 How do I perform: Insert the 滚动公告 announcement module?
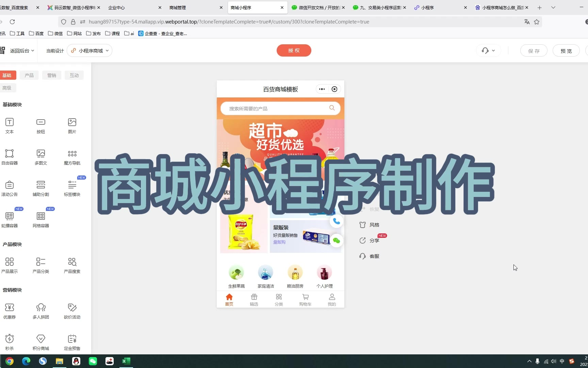pyautogui.click(x=10, y=188)
